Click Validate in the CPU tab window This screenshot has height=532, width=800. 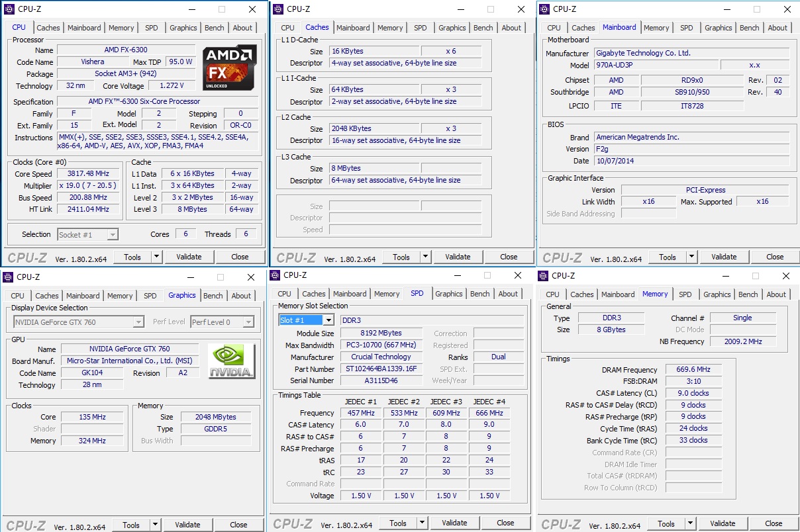[189, 257]
